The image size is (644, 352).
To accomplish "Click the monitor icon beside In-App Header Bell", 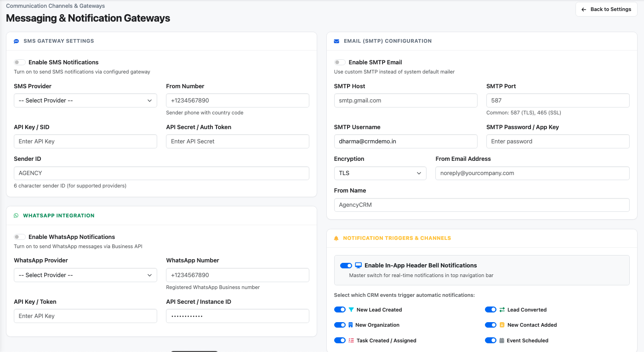I will tap(359, 265).
